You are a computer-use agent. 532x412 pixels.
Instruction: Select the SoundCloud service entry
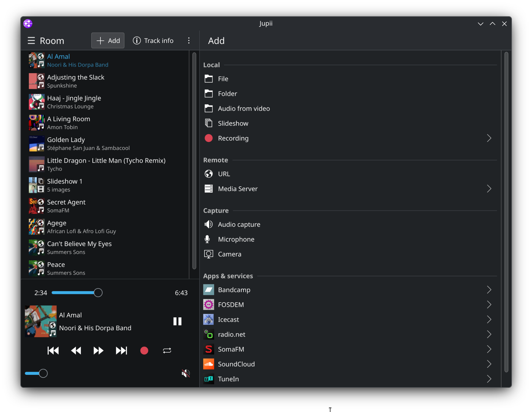point(236,364)
